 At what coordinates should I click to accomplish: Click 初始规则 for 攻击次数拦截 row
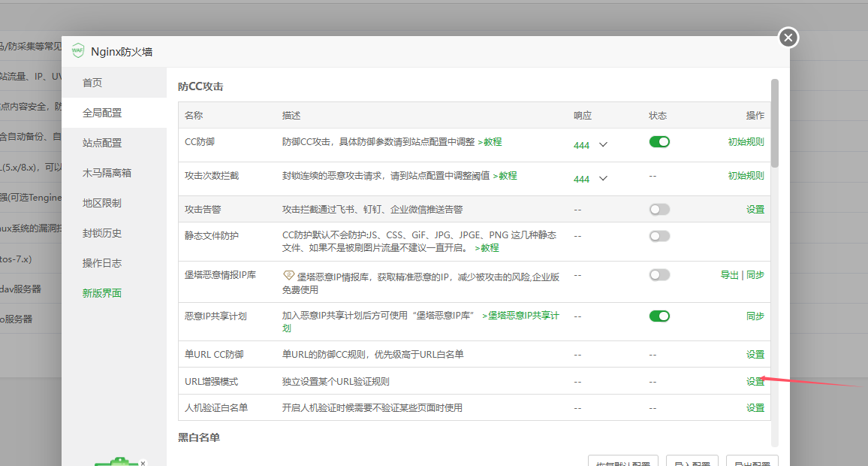pyautogui.click(x=746, y=176)
